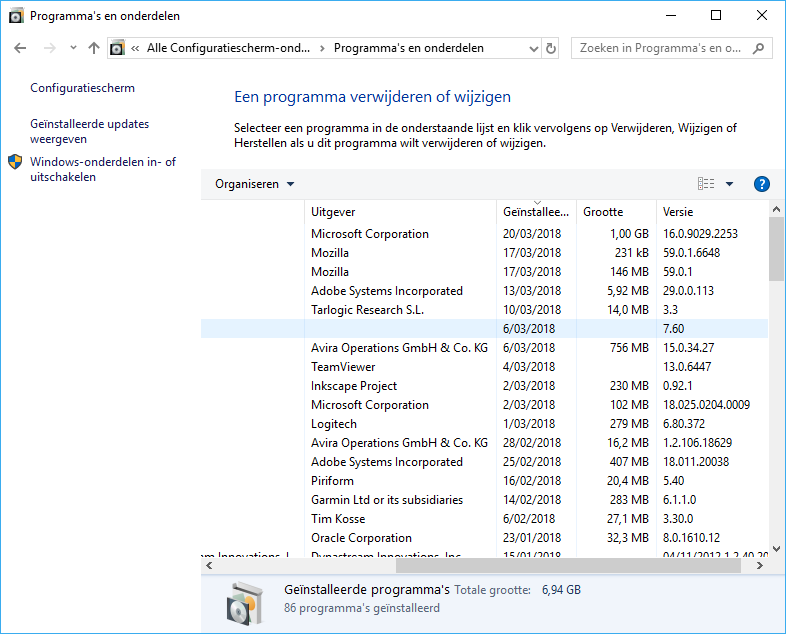This screenshot has width=786, height=634.
Task: Open Configuratiescherm link
Action: pos(82,88)
